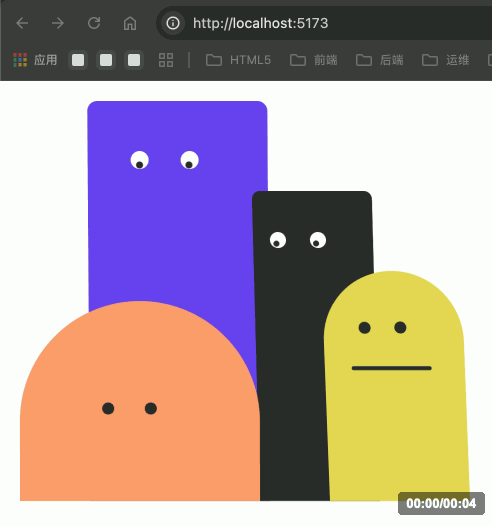
Task: Open the third blank bookmark icon
Action: click(134, 60)
